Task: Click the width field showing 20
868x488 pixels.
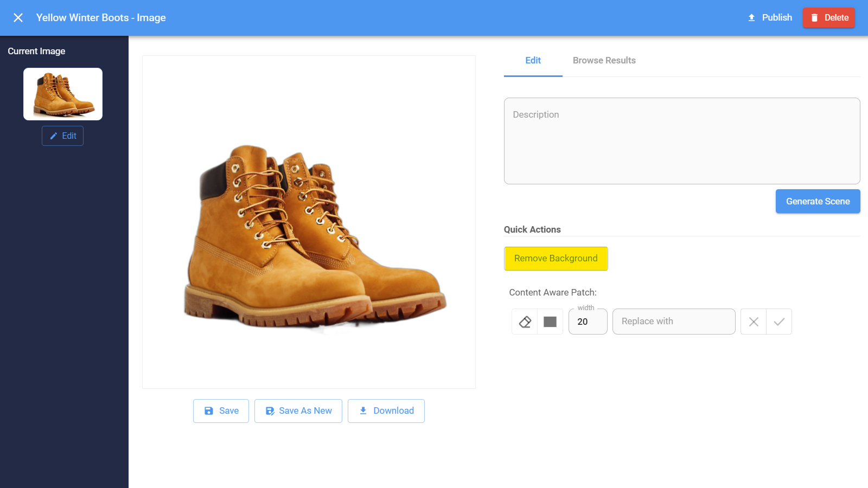Action: [588, 322]
